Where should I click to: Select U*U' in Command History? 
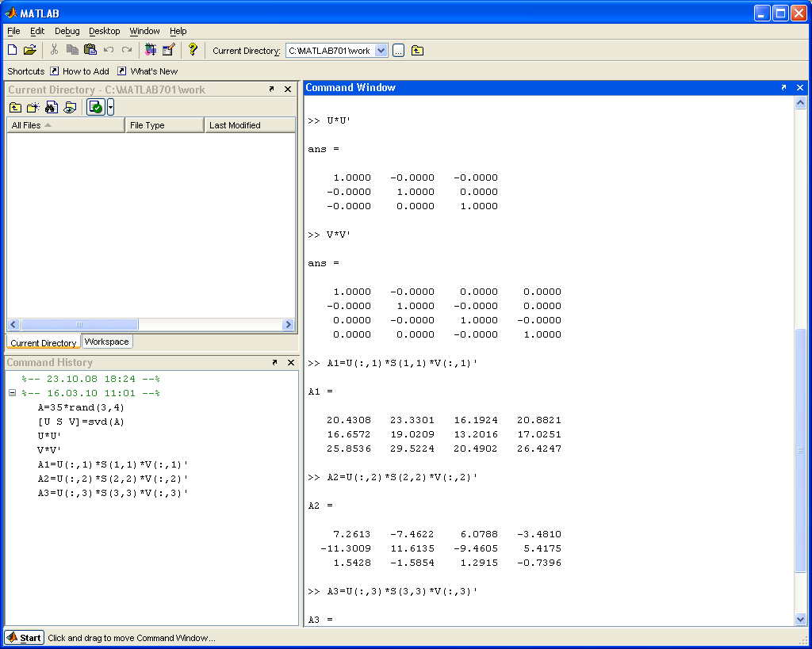[x=49, y=437]
